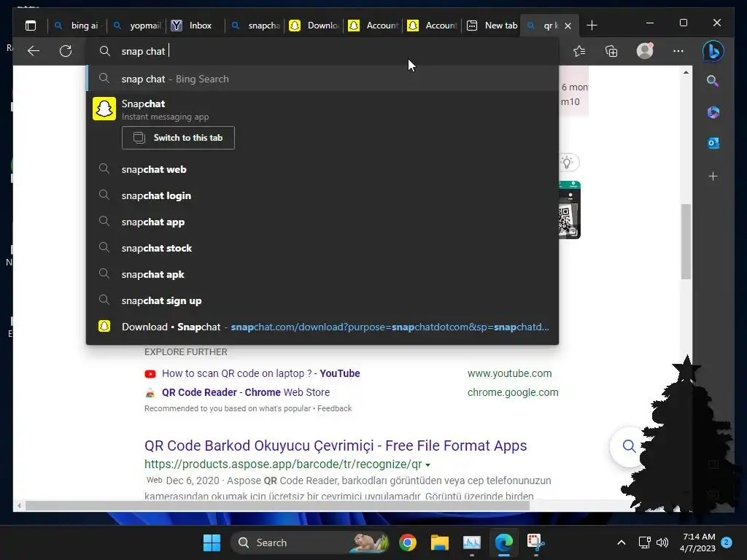Choose the snapchat login suggestion
This screenshot has width=747, height=560.
322,195
